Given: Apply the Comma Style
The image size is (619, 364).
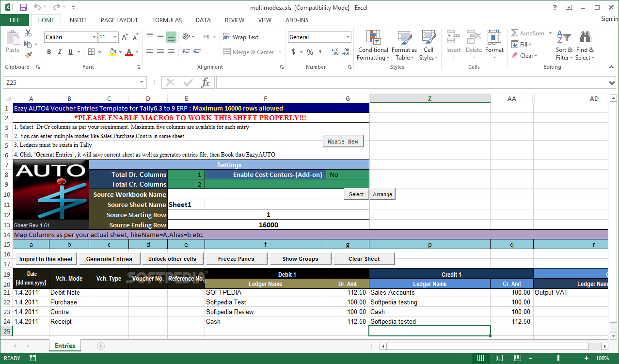Looking at the screenshot, I should (x=320, y=52).
